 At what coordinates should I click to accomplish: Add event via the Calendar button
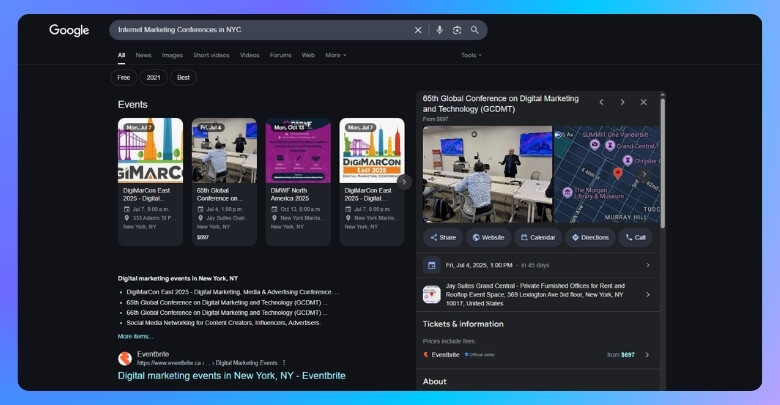coord(538,237)
